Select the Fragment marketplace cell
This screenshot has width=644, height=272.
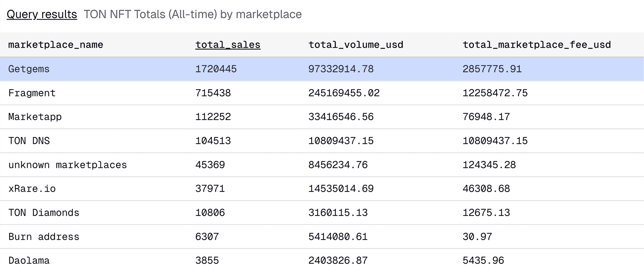coord(32,93)
